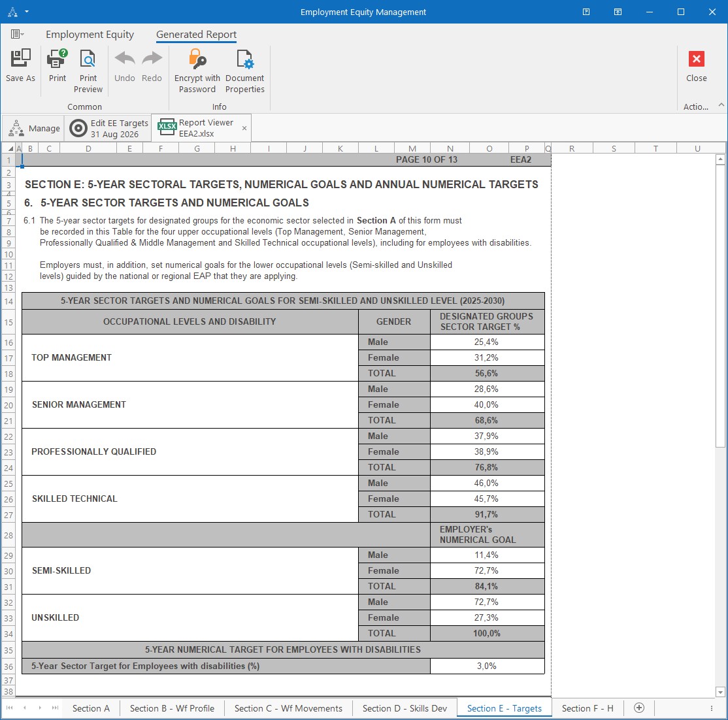Open the Manage document tab

pyautogui.click(x=34, y=128)
